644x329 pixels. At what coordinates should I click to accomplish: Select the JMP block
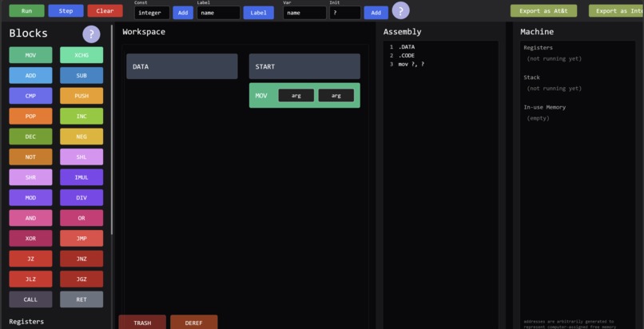81,238
